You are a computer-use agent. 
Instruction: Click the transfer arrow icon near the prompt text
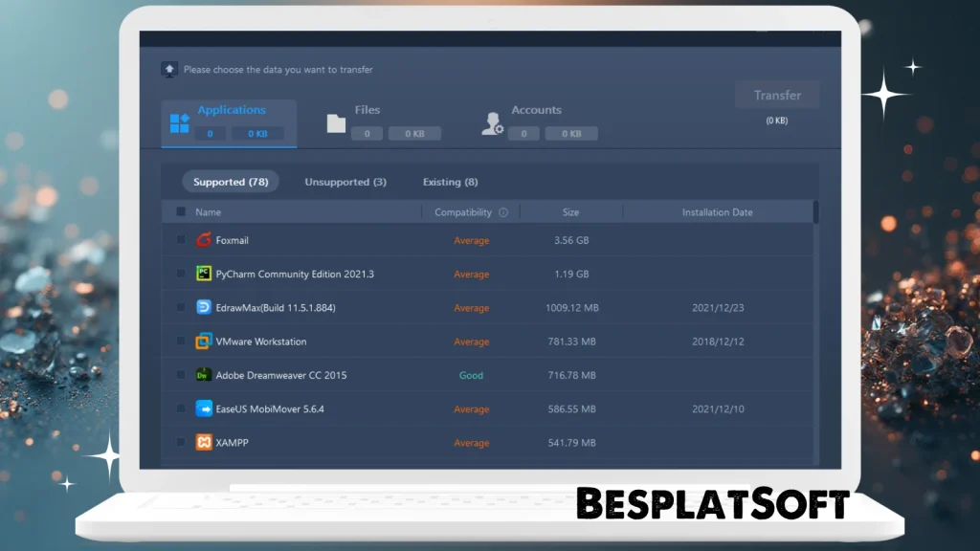171,69
